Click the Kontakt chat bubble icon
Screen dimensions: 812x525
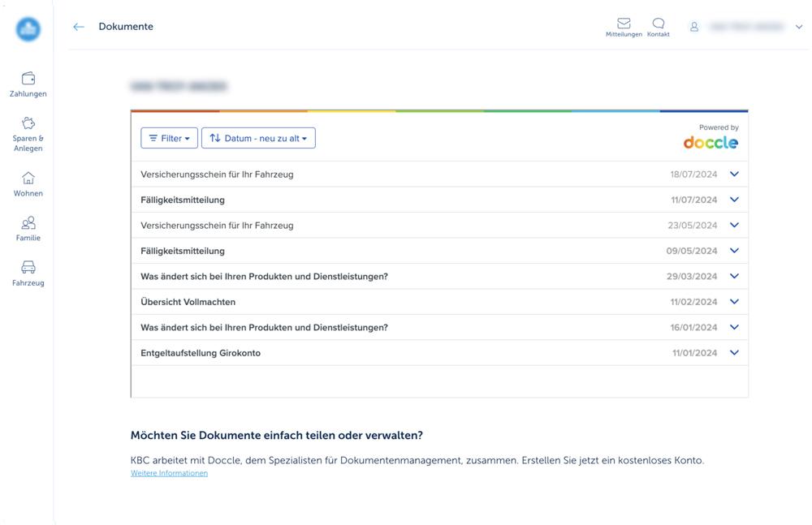[659, 24]
